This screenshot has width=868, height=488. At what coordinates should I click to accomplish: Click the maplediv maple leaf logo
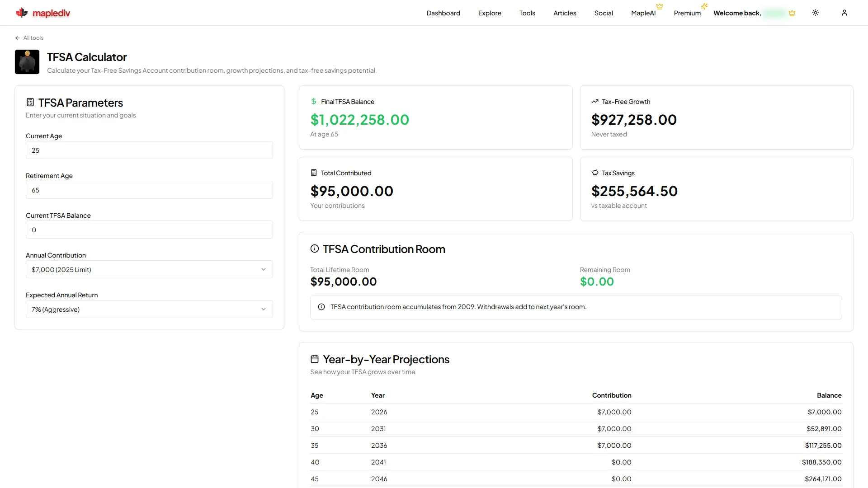[22, 13]
